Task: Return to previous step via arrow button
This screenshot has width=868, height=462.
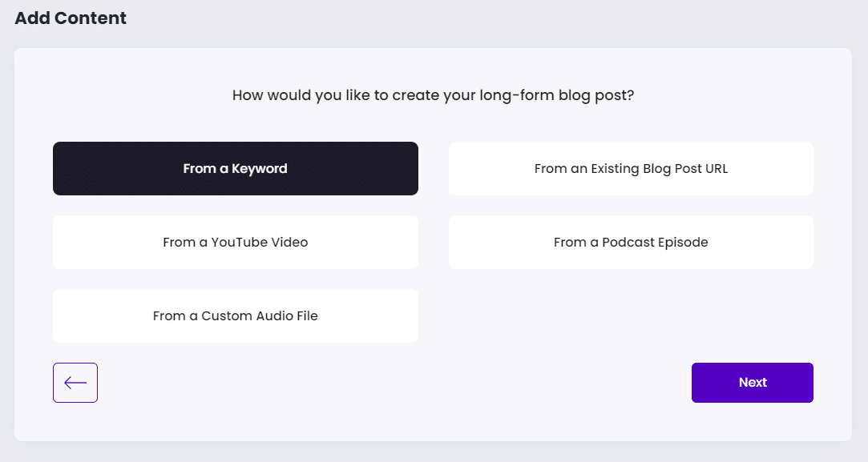Action: [x=75, y=382]
